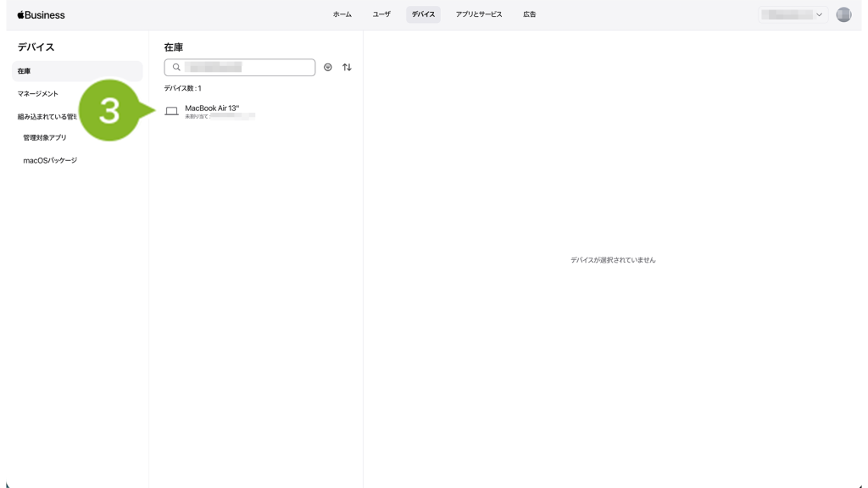The height and width of the screenshot is (488, 868).
Task: Expand the account chevron in header
Action: (819, 14)
